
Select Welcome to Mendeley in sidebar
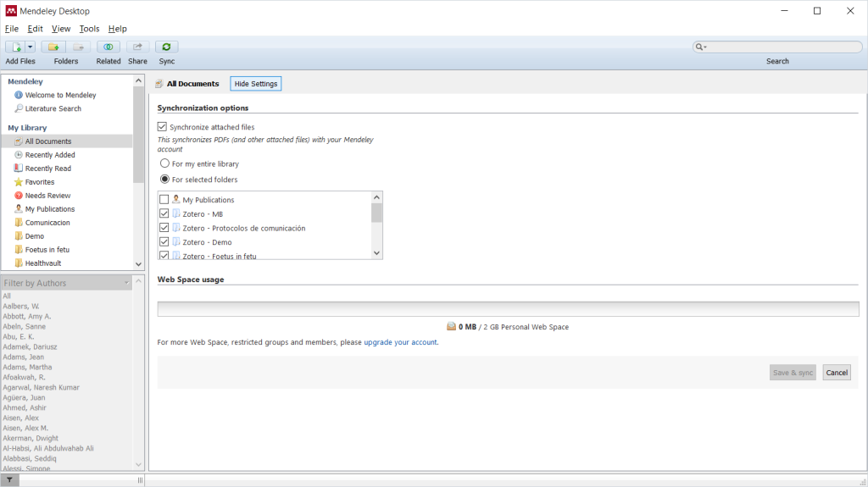pos(60,95)
